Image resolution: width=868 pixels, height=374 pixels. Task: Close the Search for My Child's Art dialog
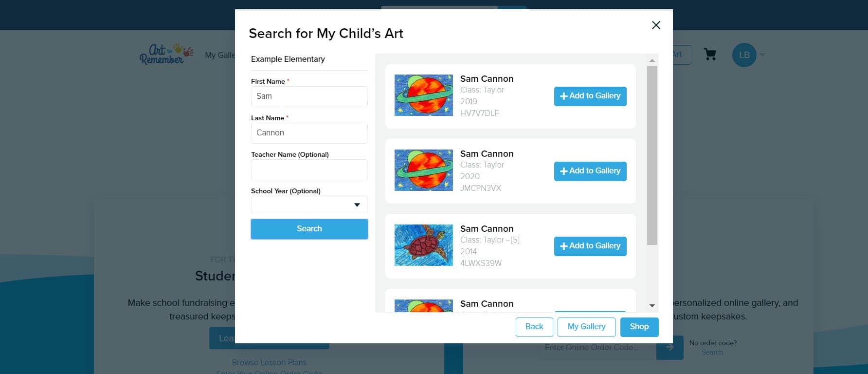point(656,25)
